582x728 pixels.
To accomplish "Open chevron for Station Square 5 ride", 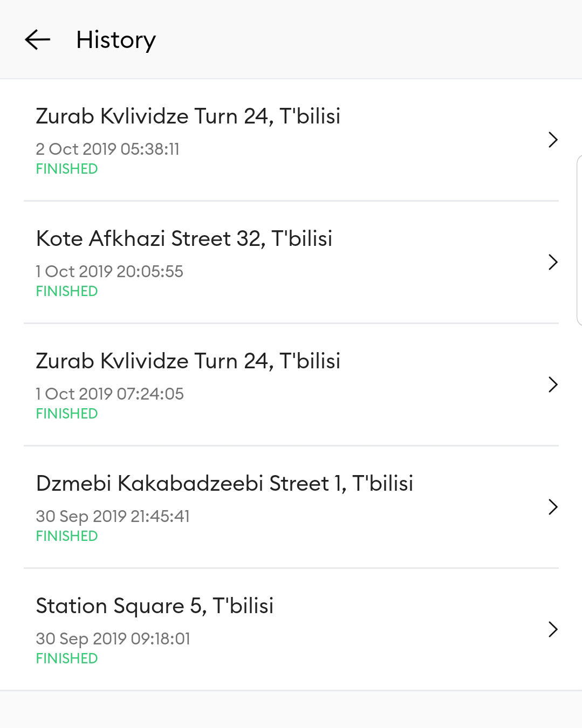I will click(553, 629).
